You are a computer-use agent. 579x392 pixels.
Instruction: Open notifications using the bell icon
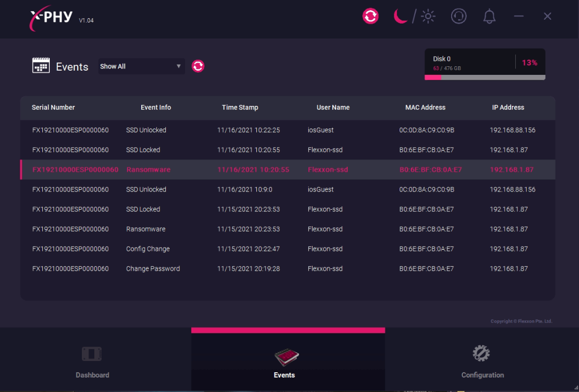click(x=489, y=17)
